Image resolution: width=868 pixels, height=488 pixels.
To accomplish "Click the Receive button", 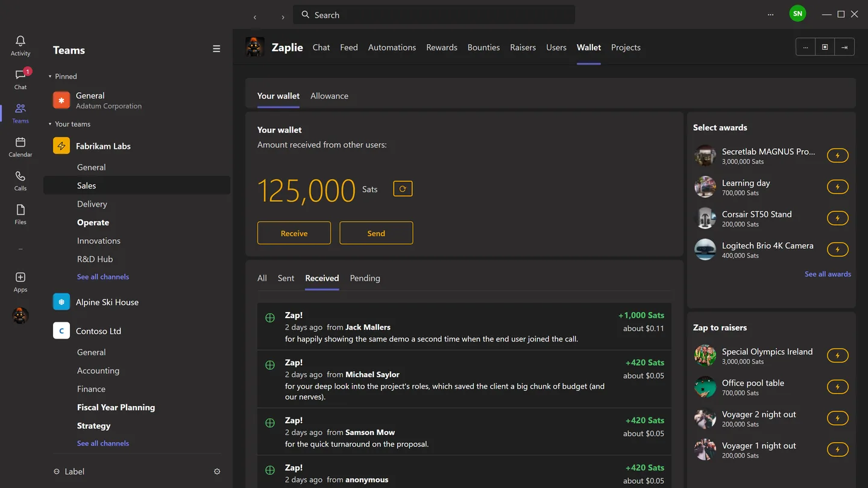I will tap(294, 233).
